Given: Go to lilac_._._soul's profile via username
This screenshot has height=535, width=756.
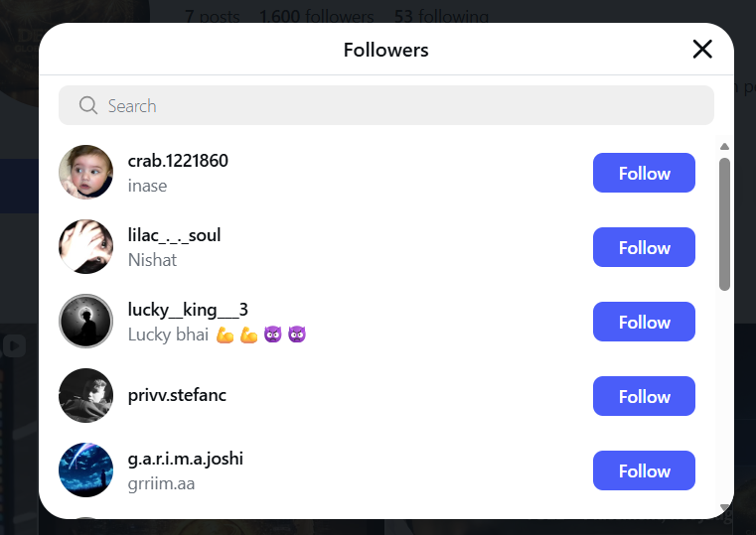Looking at the screenshot, I should (x=174, y=235).
